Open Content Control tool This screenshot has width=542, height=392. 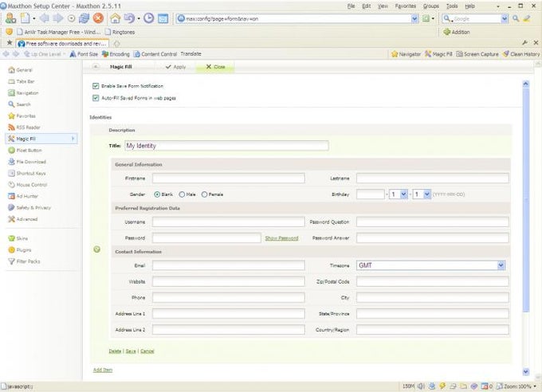pyautogui.click(x=155, y=54)
